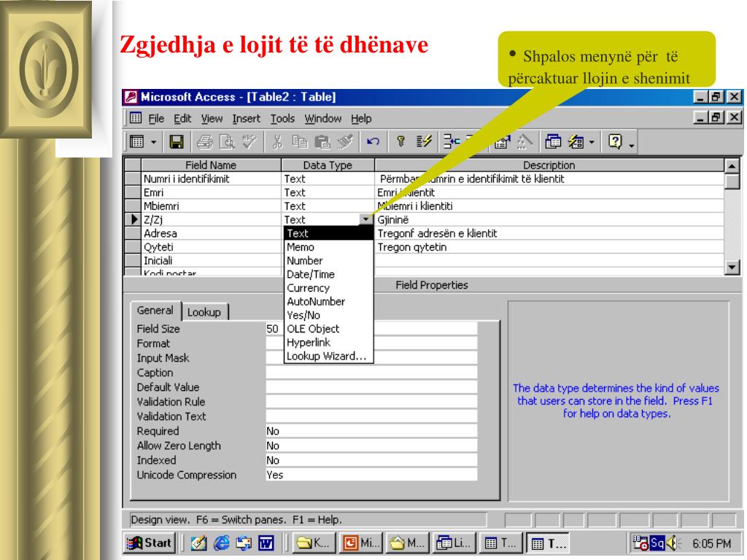The image size is (747, 560).
Task: Click the Paste clipboard icon
Action: click(322, 142)
